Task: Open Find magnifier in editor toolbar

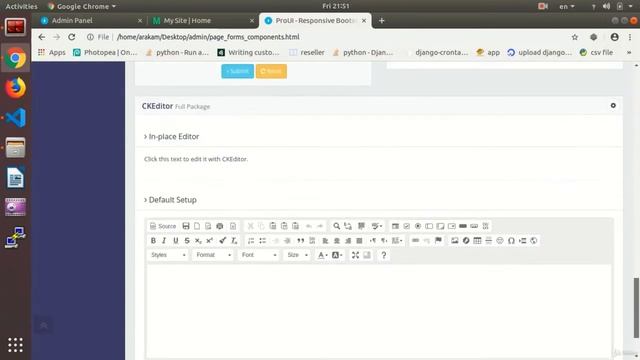Action: point(336,226)
